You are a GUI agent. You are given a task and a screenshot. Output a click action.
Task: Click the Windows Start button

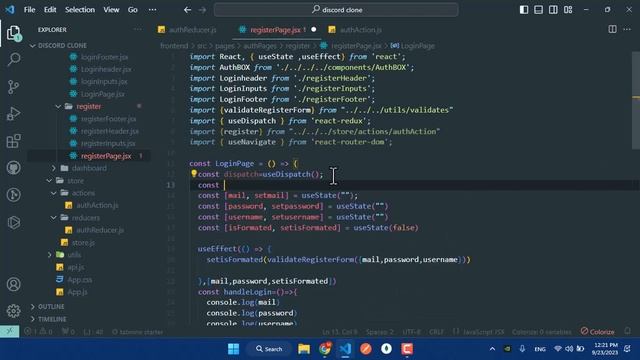coord(233,349)
